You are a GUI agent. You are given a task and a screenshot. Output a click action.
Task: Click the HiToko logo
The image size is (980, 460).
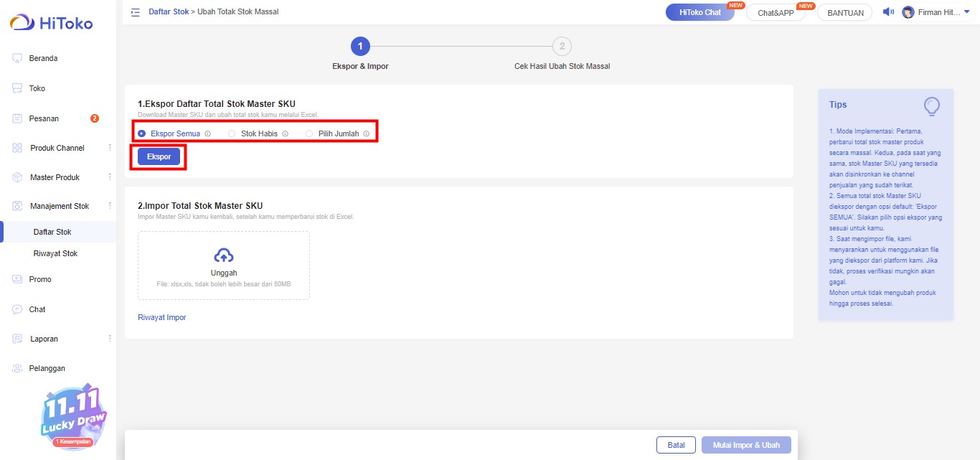[51, 23]
